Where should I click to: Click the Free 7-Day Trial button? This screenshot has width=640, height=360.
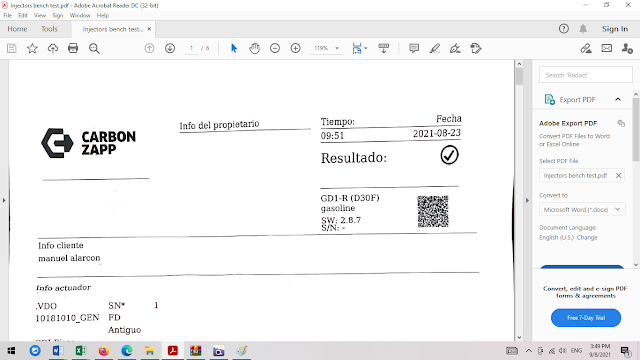click(x=586, y=318)
